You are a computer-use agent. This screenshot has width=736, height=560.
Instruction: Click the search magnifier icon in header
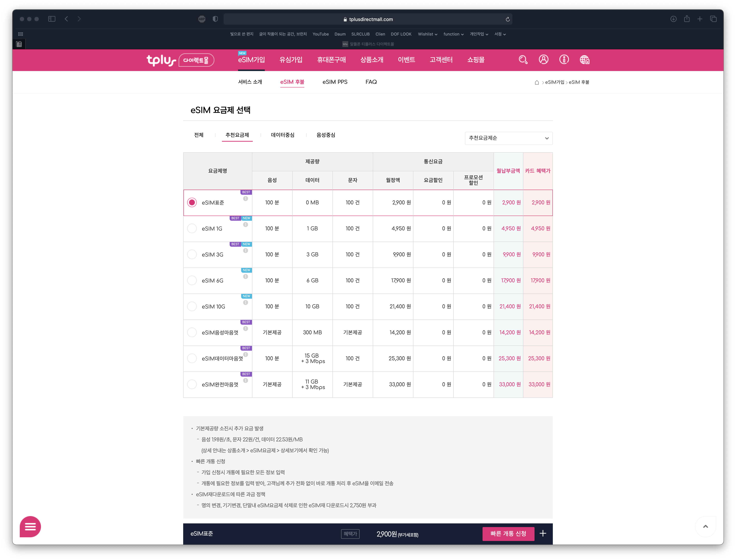click(523, 60)
